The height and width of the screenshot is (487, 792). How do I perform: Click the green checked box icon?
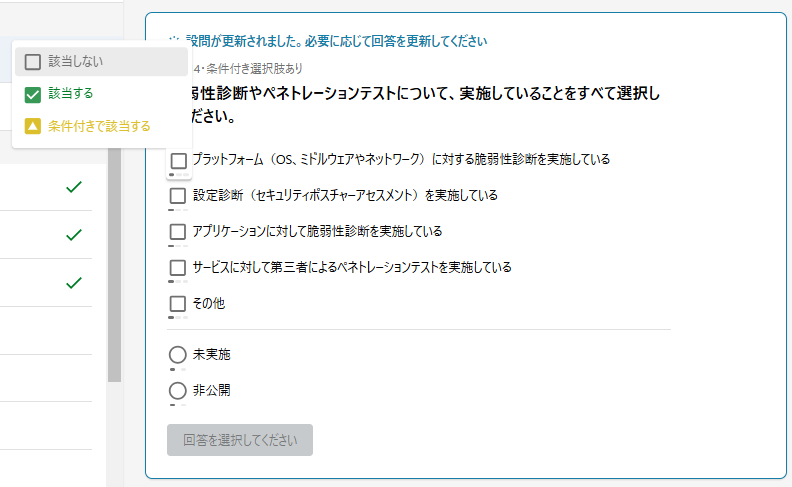click(x=33, y=94)
